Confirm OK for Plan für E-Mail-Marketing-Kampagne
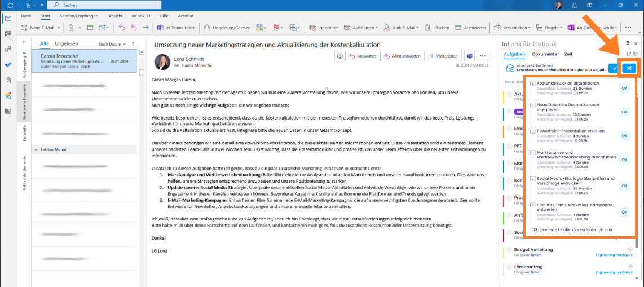 coord(624,212)
